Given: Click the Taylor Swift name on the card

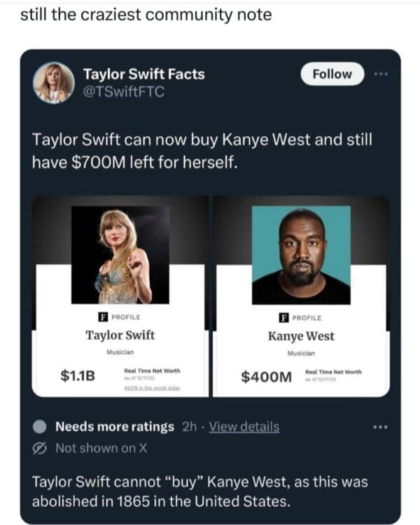Looking at the screenshot, I should [x=120, y=335].
